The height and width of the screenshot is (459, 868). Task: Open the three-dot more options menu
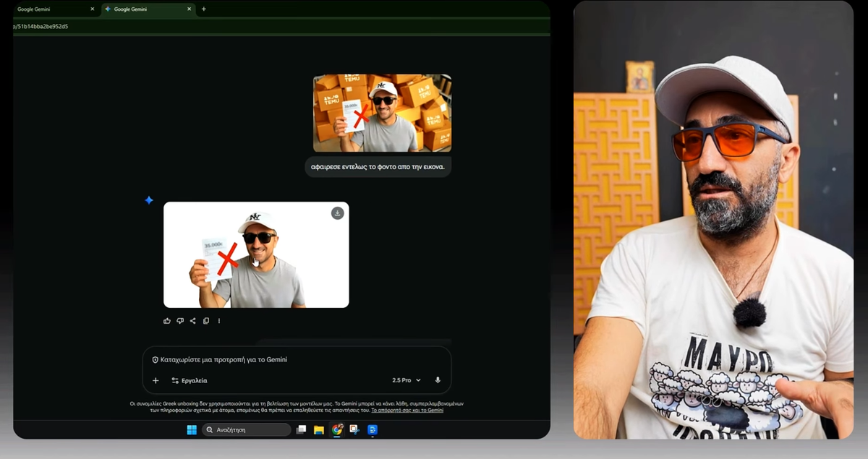click(219, 321)
